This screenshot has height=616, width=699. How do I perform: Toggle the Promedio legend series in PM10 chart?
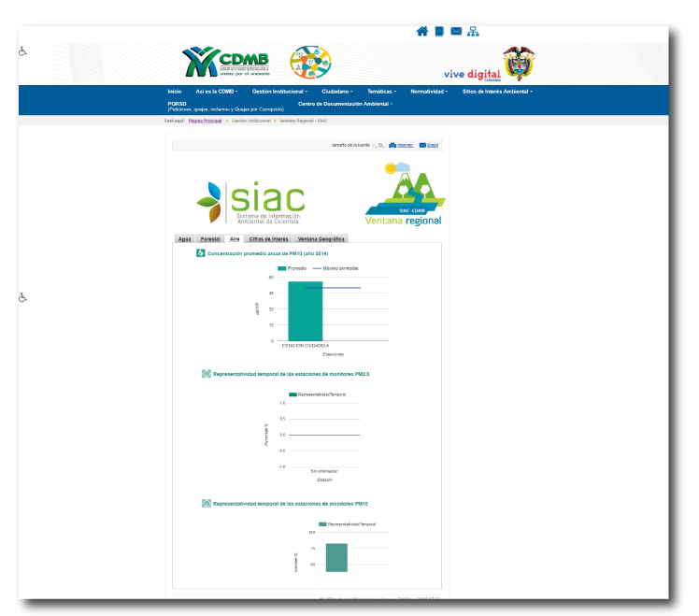pos(292,268)
